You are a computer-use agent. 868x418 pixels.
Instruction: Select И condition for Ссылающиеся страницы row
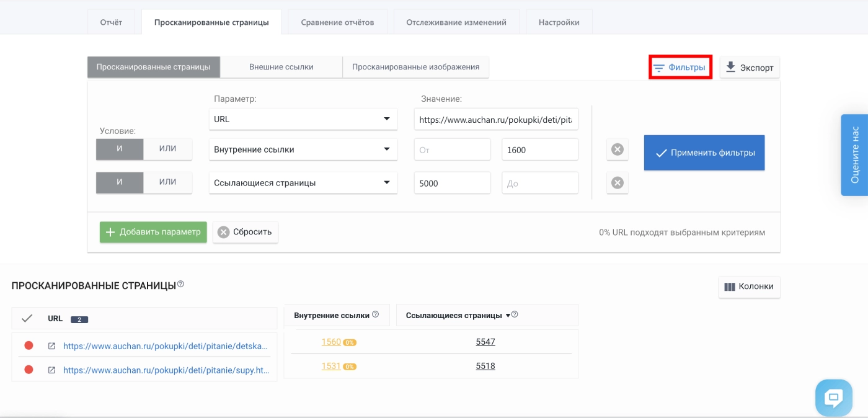(x=120, y=182)
